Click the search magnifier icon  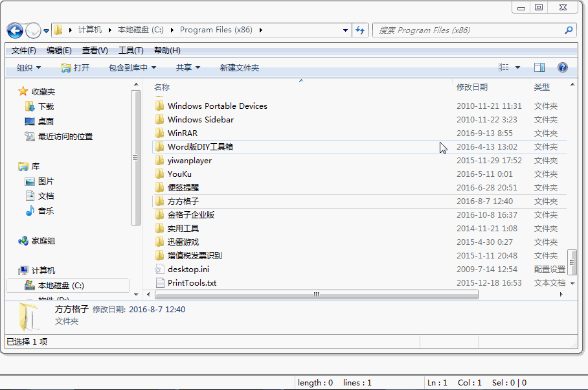click(569, 30)
